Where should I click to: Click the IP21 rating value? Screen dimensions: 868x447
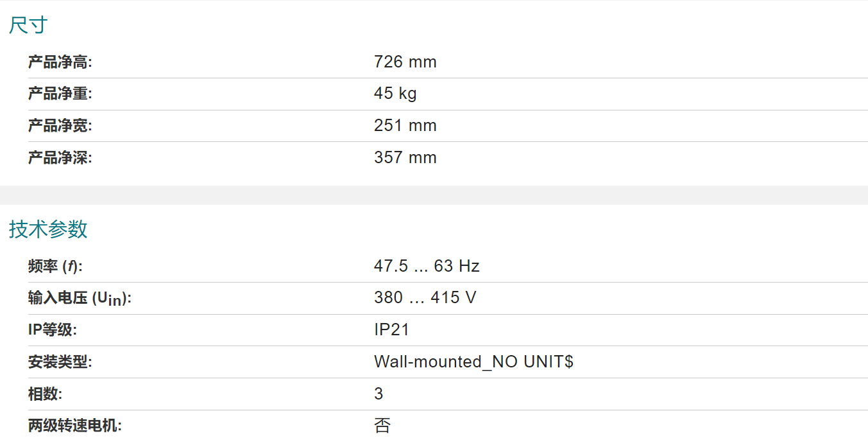click(x=392, y=330)
